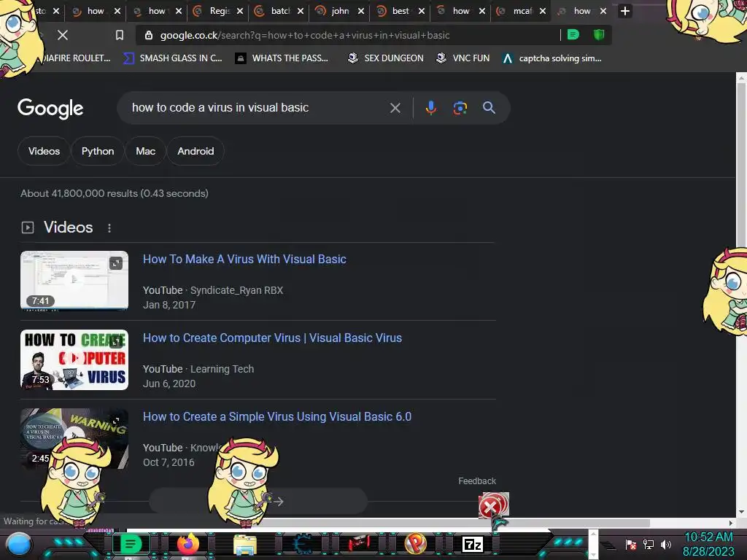Expand the 7:41 video preview icon
Image resolution: width=747 pixels, height=560 pixels.
point(116,263)
